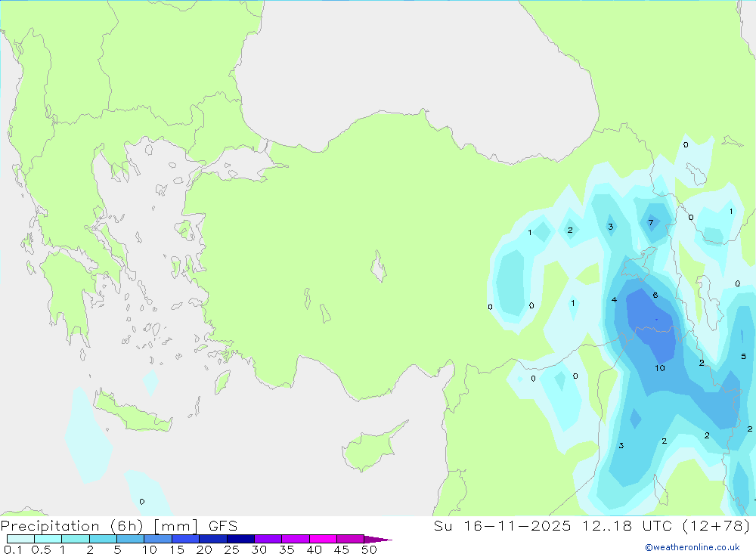Click the weatheronline.co.uk copyright link
Viewport: 756px width, 554px height.
[692, 547]
